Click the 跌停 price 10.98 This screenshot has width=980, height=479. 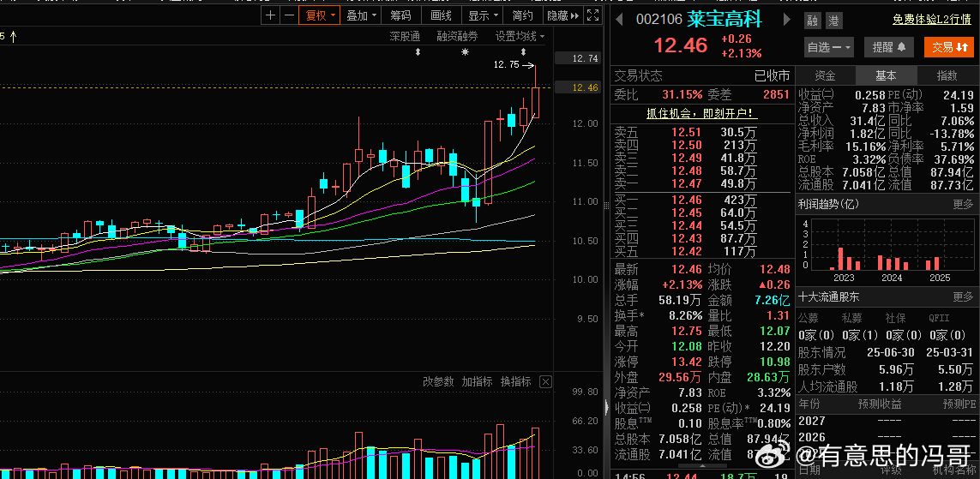tap(774, 362)
